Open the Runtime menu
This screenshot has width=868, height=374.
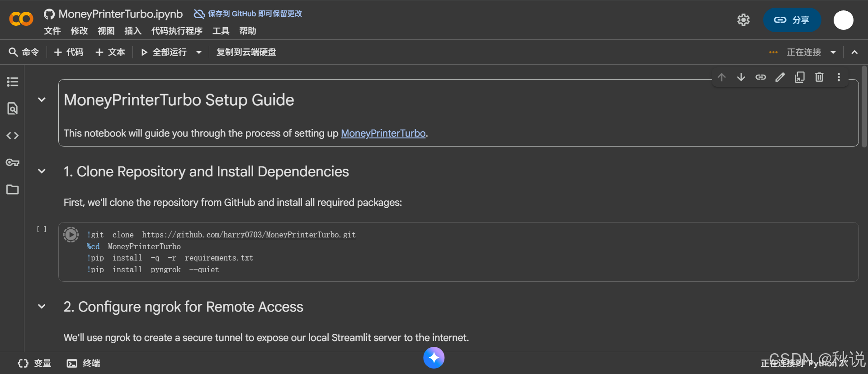point(177,31)
